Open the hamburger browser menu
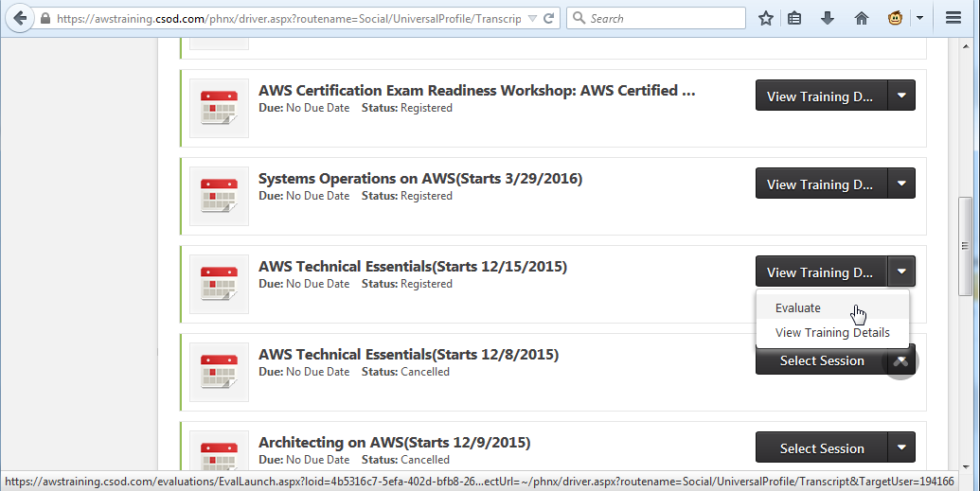The width and height of the screenshot is (980, 491). point(953,18)
